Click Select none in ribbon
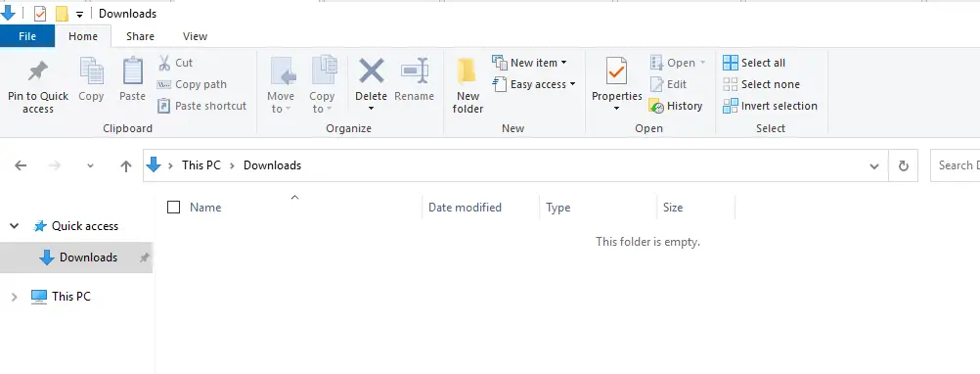Screen dimensions: 980x374 pyautogui.click(x=761, y=84)
